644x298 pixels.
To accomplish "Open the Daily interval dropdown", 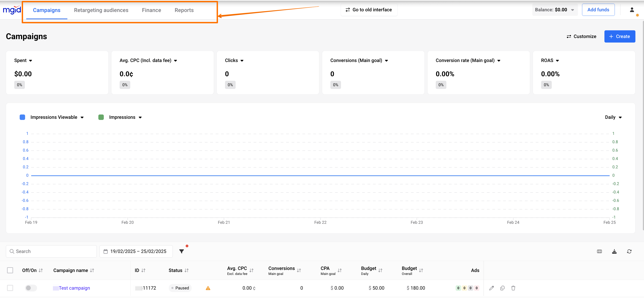I will (x=613, y=117).
